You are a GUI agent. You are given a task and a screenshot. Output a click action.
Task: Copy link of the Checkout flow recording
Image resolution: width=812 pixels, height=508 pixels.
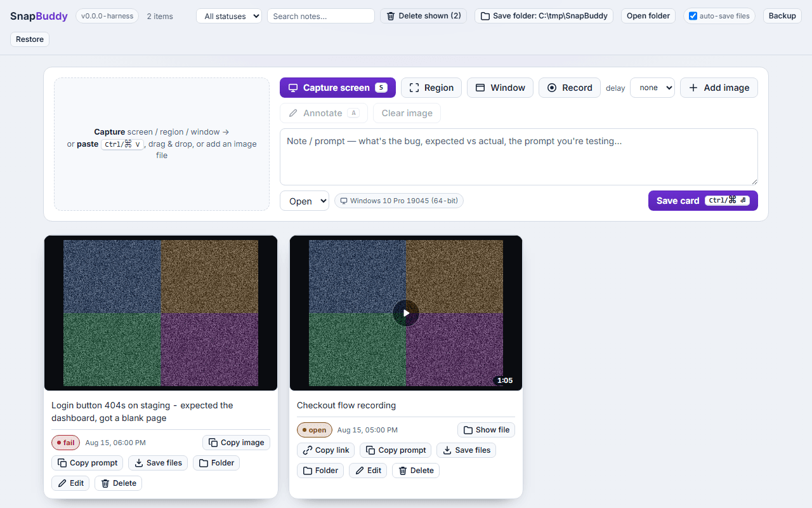pos(326,450)
